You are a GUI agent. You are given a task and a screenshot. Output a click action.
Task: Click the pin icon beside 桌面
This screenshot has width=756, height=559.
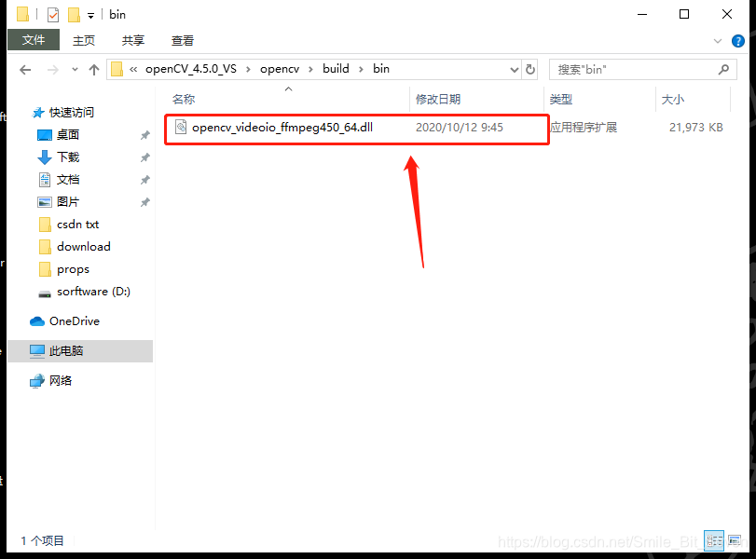tap(145, 135)
